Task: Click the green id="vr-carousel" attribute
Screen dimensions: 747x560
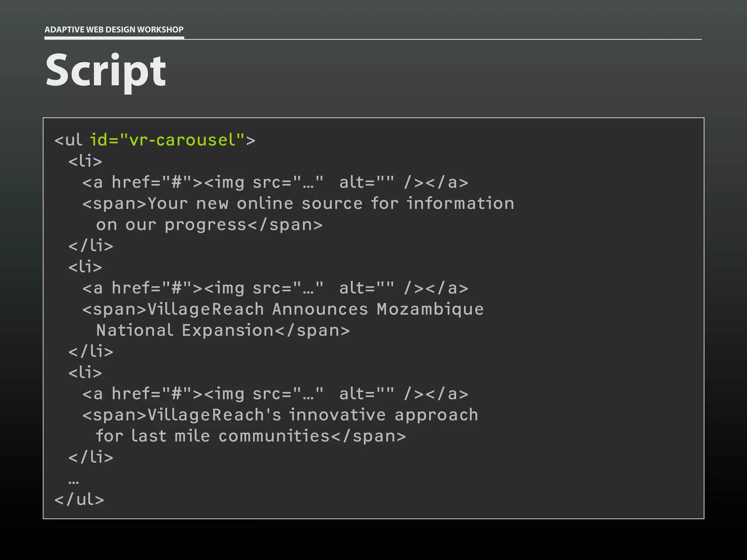Action: click(167, 140)
